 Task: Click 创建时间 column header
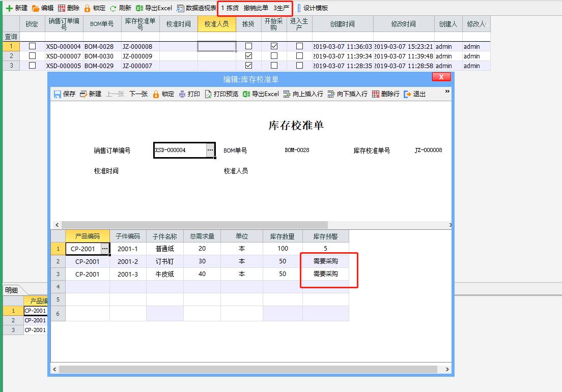tap(343, 24)
